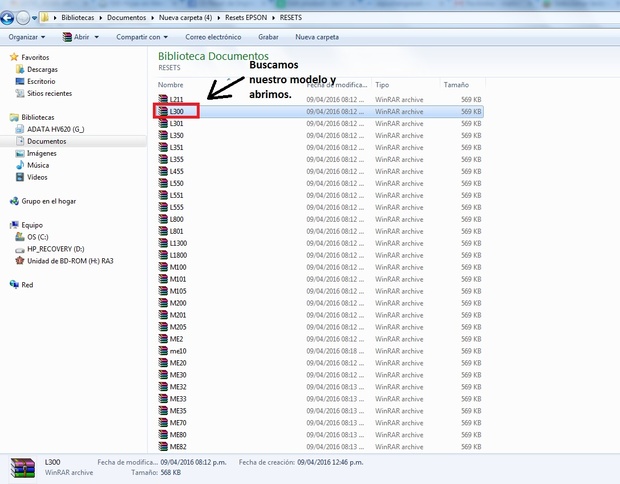Sort by the Tamaño column header
The width and height of the screenshot is (620, 484).
click(x=456, y=85)
